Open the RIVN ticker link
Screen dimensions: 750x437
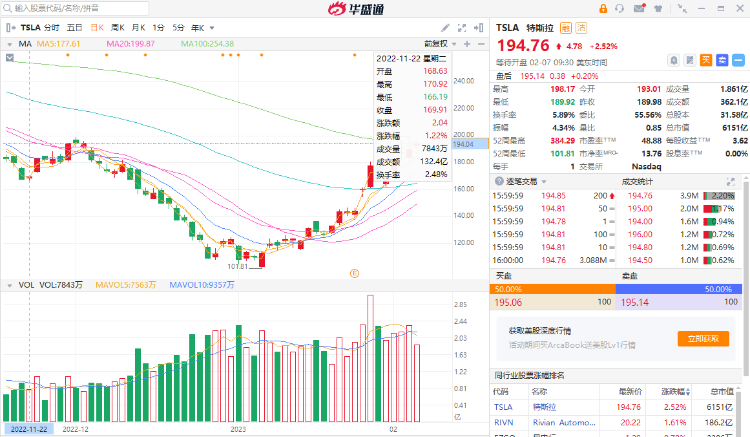(x=504, y=423)
